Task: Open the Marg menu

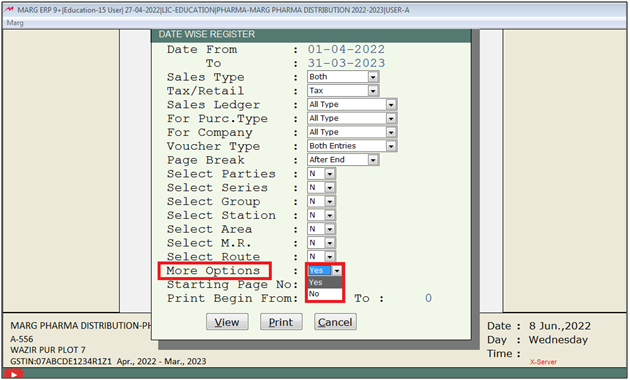Action: tap(15, 23)
